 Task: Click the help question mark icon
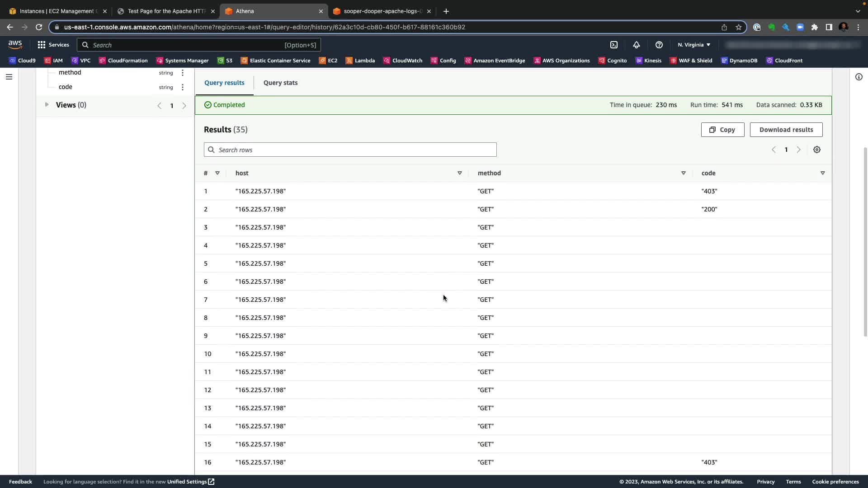coord(659,45)
